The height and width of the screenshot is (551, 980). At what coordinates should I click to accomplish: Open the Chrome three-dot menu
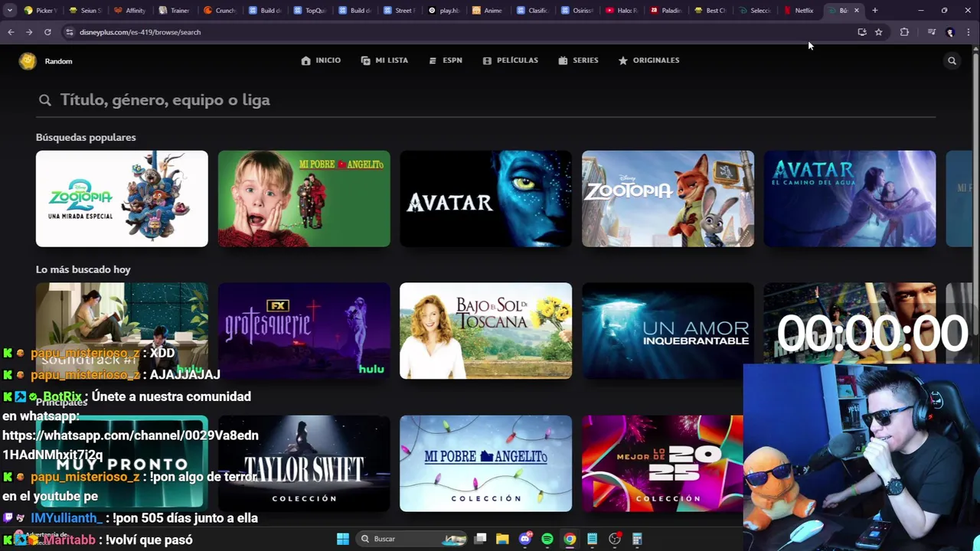tap(969, 32)
